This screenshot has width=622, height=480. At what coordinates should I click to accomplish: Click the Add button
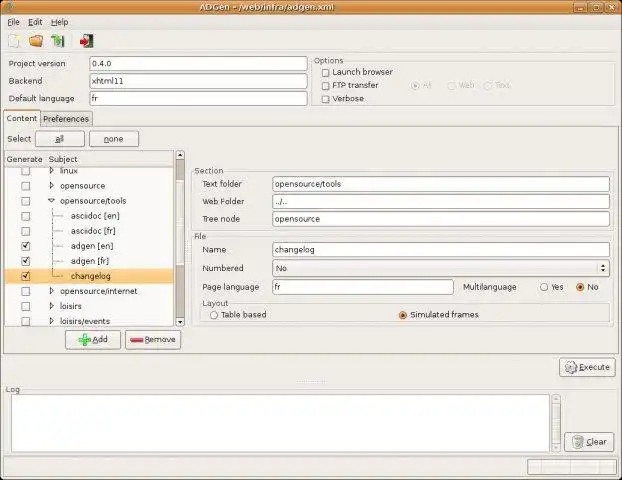[x=93, y=340]
